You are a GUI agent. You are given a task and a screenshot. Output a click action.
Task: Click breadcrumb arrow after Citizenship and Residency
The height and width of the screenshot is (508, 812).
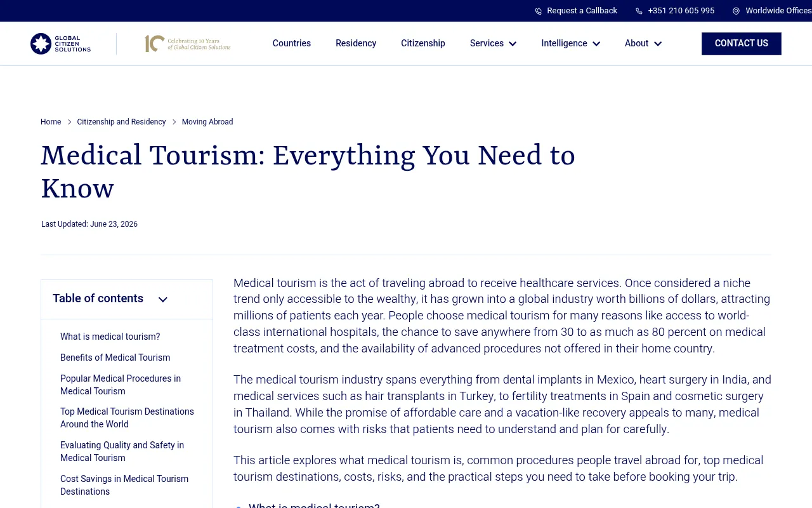click(174, 122)
